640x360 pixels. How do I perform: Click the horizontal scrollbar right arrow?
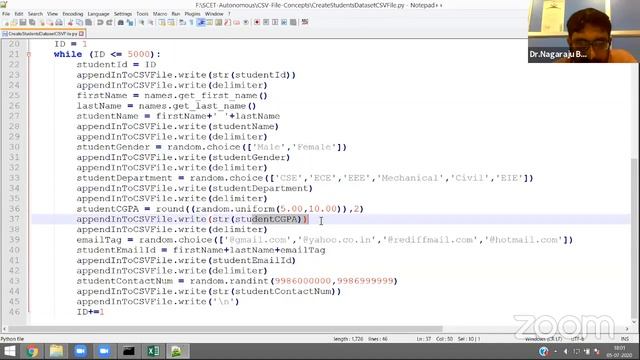click(627, 329)
